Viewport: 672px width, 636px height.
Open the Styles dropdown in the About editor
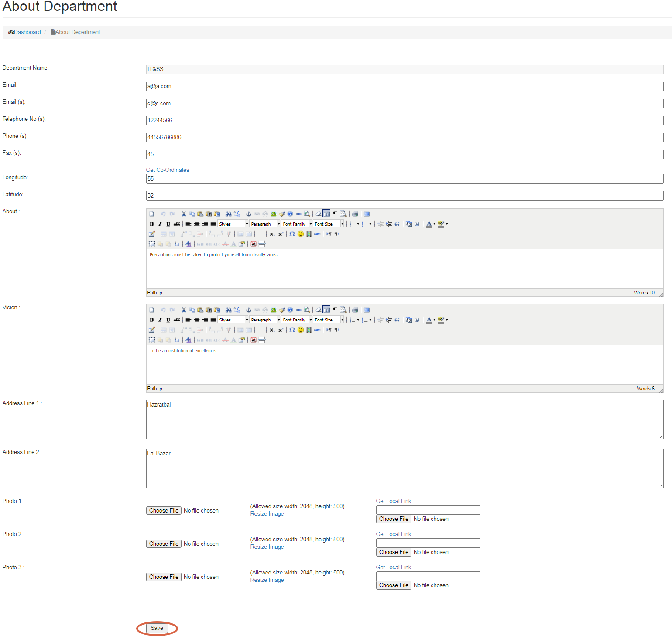click(x=233, y=224)
